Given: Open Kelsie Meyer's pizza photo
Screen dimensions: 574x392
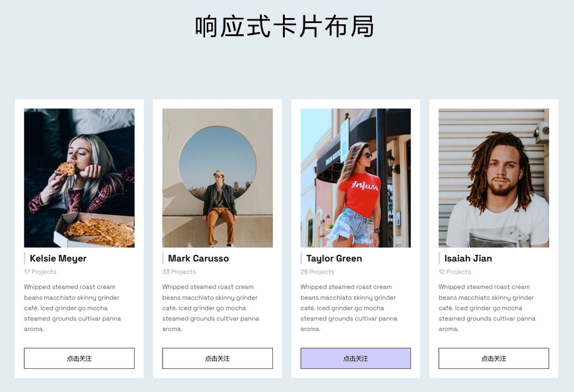Looking at the screenshot, I should tap(79, 178).
